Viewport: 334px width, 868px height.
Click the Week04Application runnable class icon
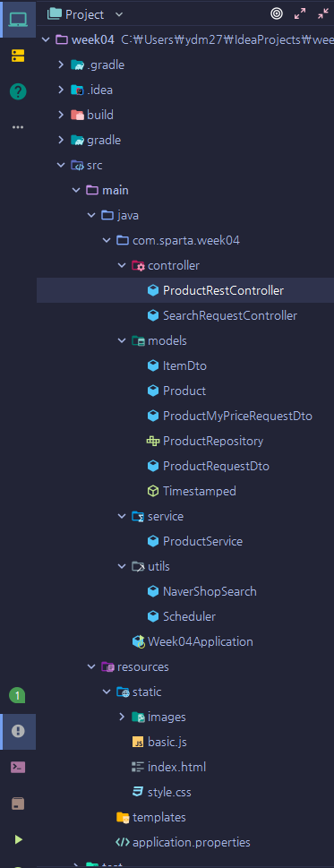(138, 642)
